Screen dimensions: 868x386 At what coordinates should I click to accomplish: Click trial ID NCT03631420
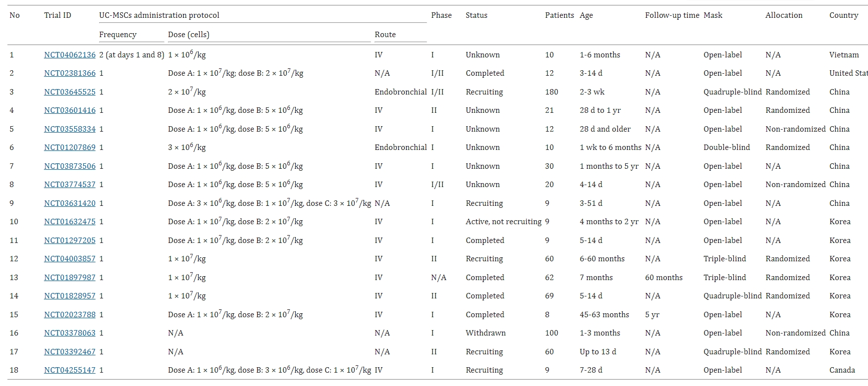pos(69,203)
